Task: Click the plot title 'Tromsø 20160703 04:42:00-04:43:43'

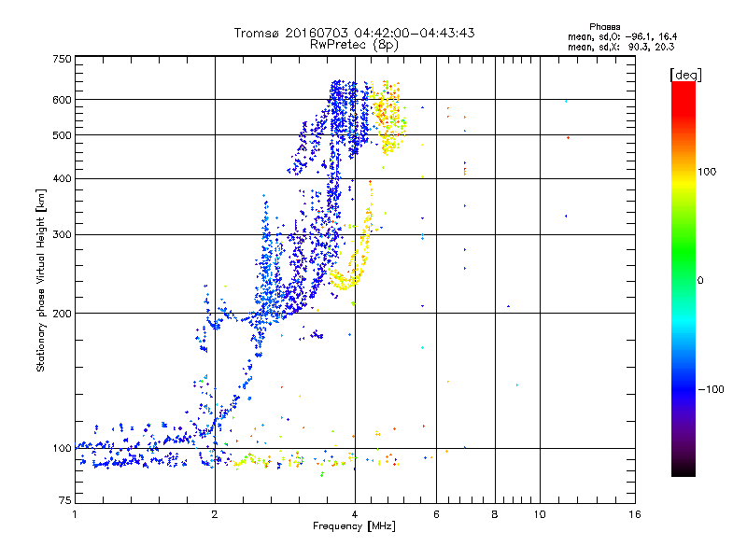Action: click(x=354, y=33)
